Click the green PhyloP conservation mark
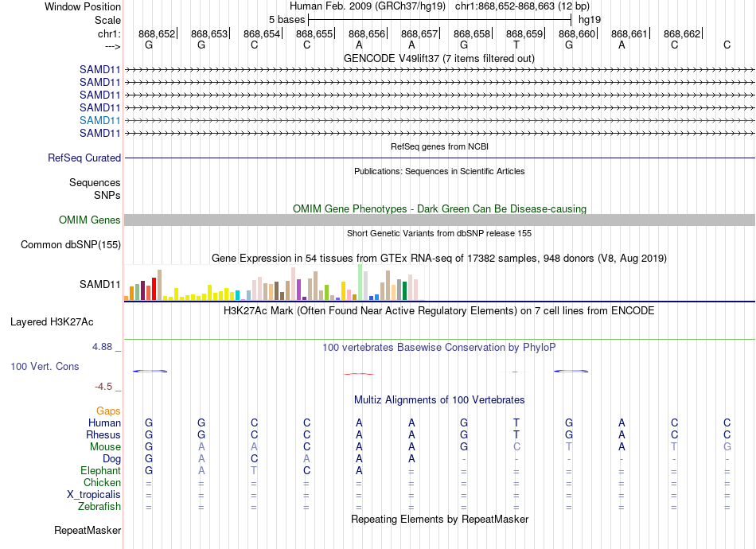Image resolution: width=756 pixels, height=549 pixels. (x=515, y=372)
